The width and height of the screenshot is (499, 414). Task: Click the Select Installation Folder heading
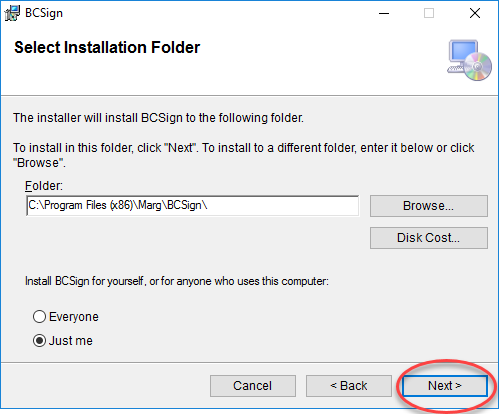[x=107, y=47]
